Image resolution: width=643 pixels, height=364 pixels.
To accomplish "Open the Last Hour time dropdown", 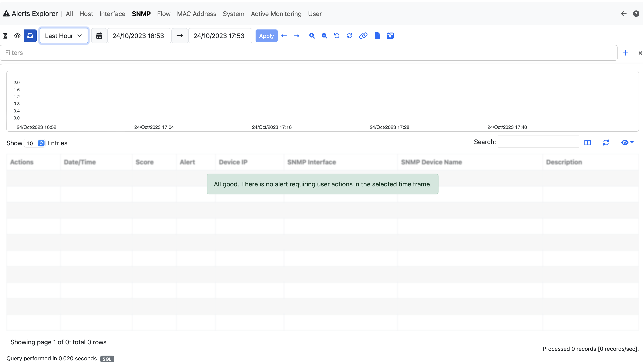I will click(64, 36).
